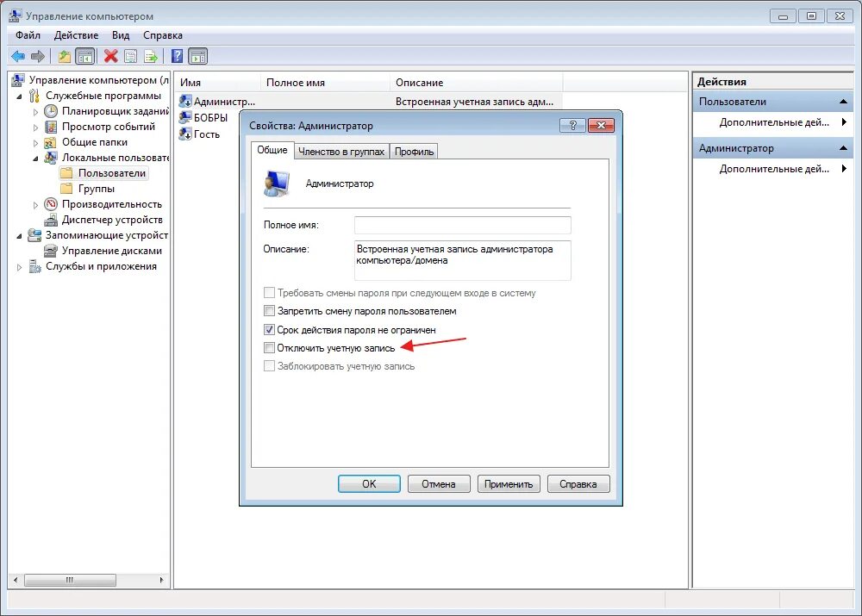Check 'Отключить учетную запись' checkbox
Viewport: 862px width, 616px height.
[269, 348]
